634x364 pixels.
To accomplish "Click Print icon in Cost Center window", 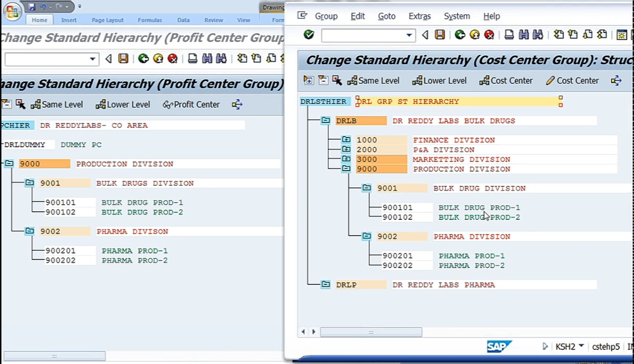I will (509, 35).
